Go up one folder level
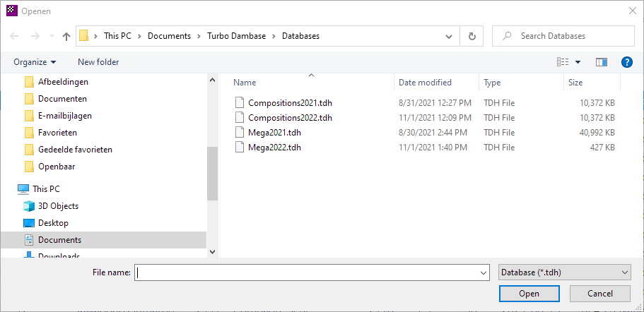The width and height of the screenshot is (644, 312). pyautogui.click(x=66, y=36)
